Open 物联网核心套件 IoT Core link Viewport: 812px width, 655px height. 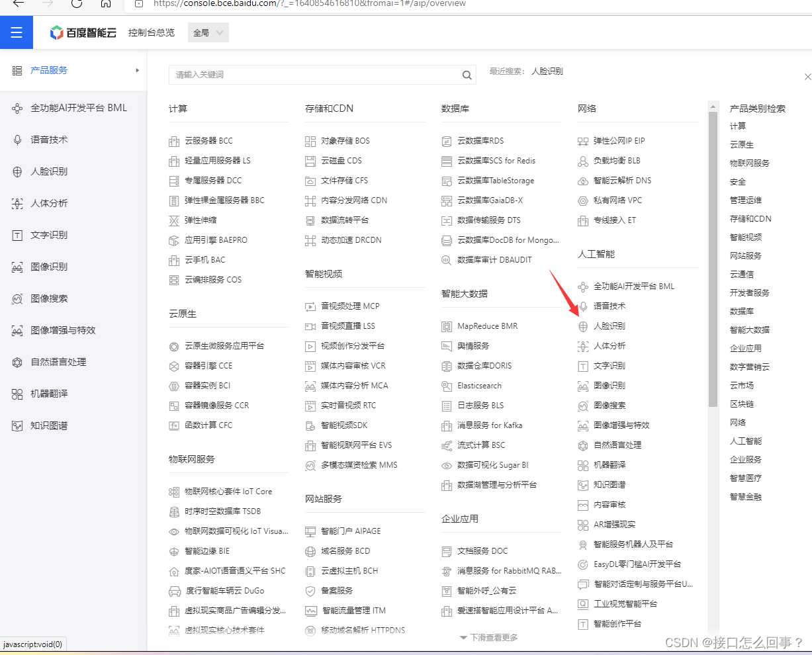tap(228, 492)
